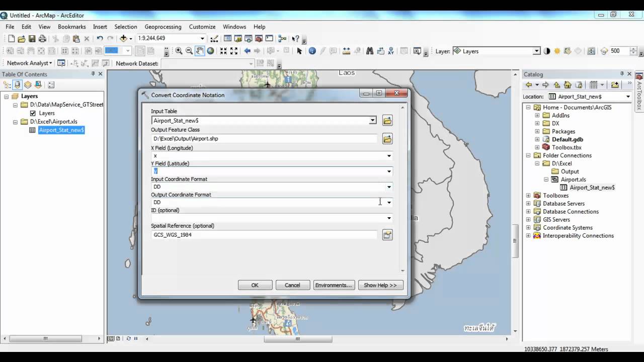This screenshot has height=362, width=644.
Task: Open Input Coordinate Format dropdown
Action: pyautogui.click(x=389, y=187)
